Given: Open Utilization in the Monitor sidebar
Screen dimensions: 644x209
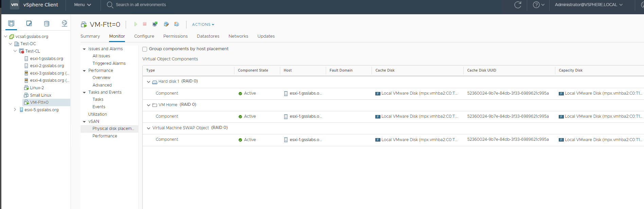Looking at the screenshot, I should (97, 114).
